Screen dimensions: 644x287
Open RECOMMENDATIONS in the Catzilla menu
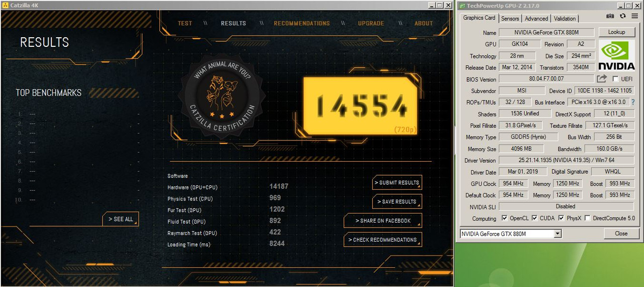point(302,23)
